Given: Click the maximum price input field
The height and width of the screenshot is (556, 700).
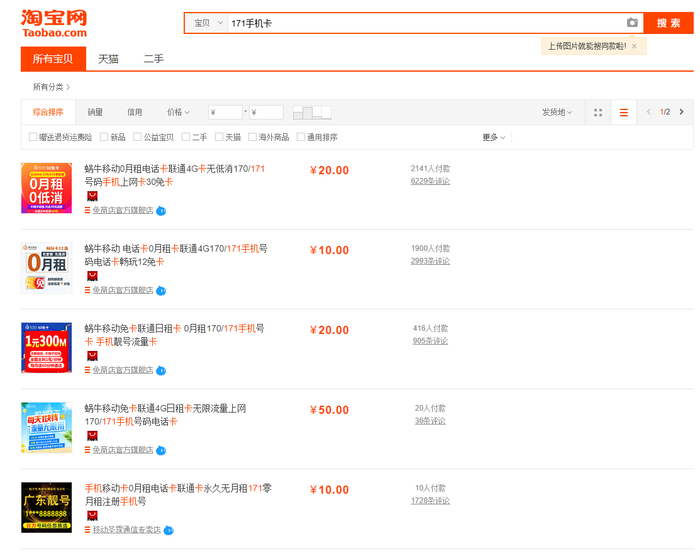Looking at the screenshot, I should (x=266, y=112).
